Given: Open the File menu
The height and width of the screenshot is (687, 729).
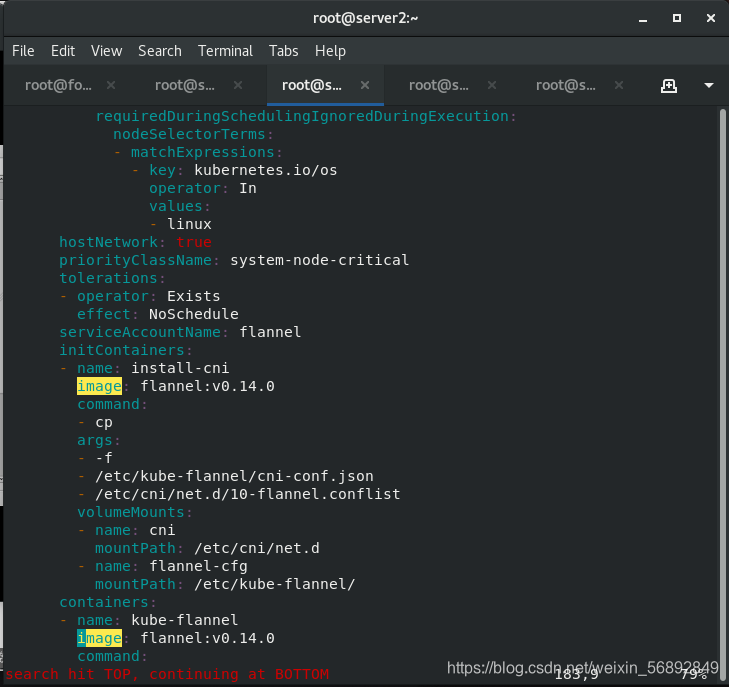Looking at the screenshot, I should [23, 51].
